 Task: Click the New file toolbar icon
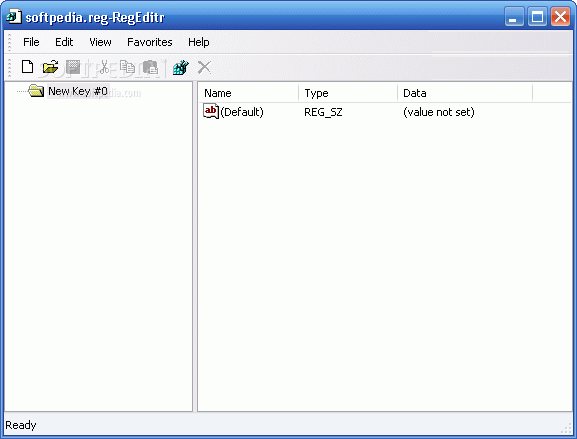coord(28,67)
